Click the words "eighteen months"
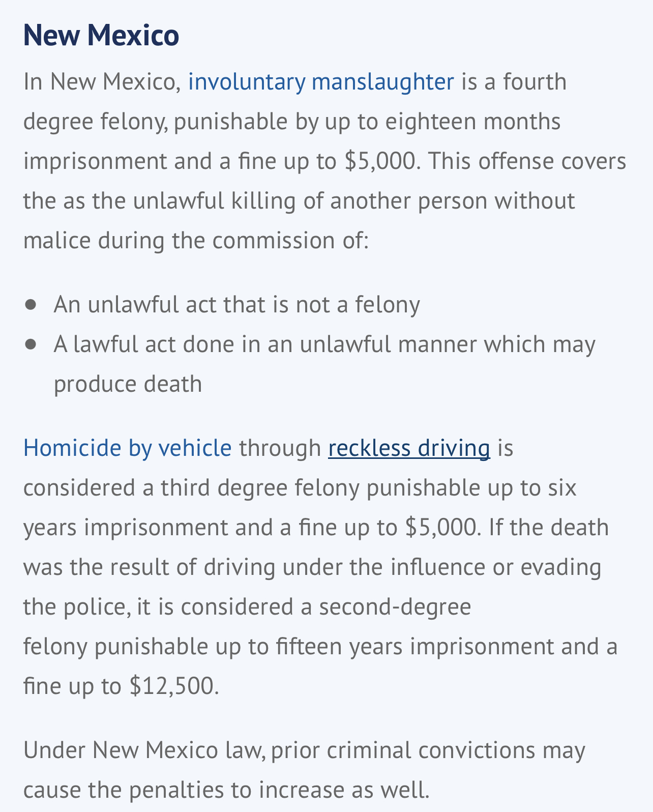Image resolution: width=653 pixels, height=812 pixels. coord(472,122)
